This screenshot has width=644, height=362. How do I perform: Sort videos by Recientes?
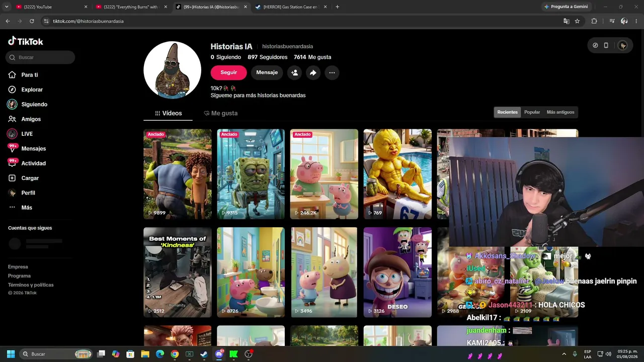click(x=507, y=112)
